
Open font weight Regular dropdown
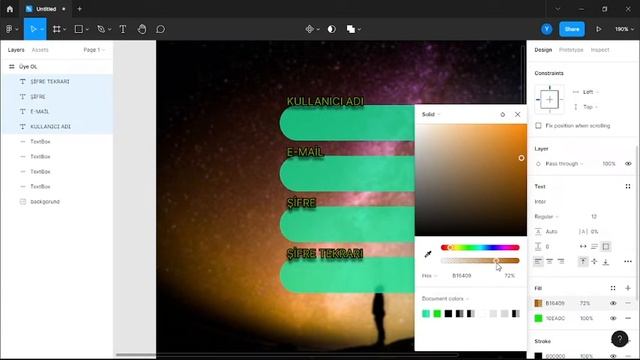(546, 217)
